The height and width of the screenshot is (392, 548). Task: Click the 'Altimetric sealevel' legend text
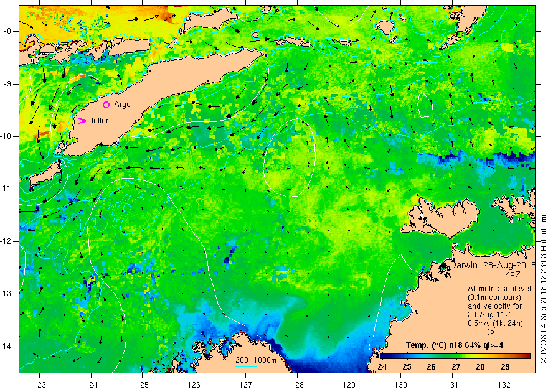[x=499, y=289]
